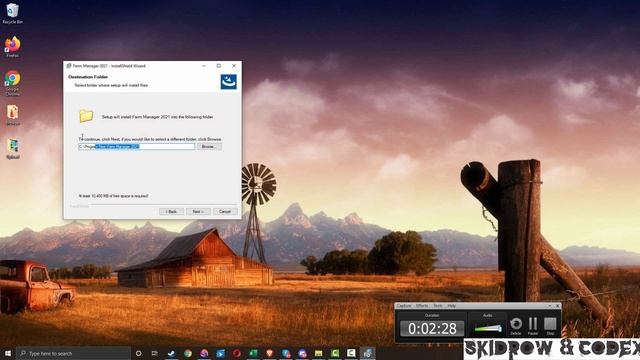
Task: Select the Firefox desktop shortcut
Action: pyautogui.click(x=13, y=47)
